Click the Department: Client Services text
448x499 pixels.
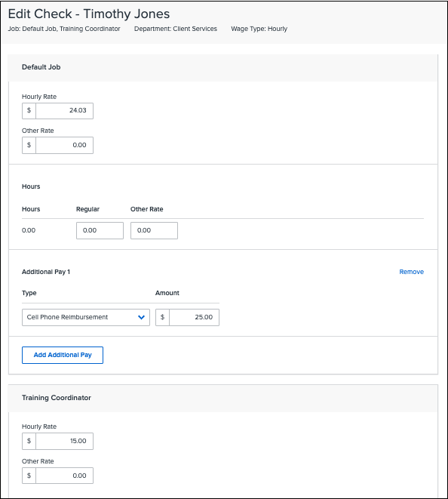(x=176, y=29)
